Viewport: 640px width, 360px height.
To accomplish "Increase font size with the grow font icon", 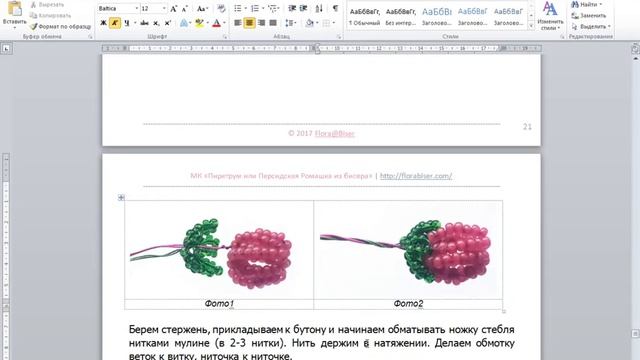I will (173, 9).
